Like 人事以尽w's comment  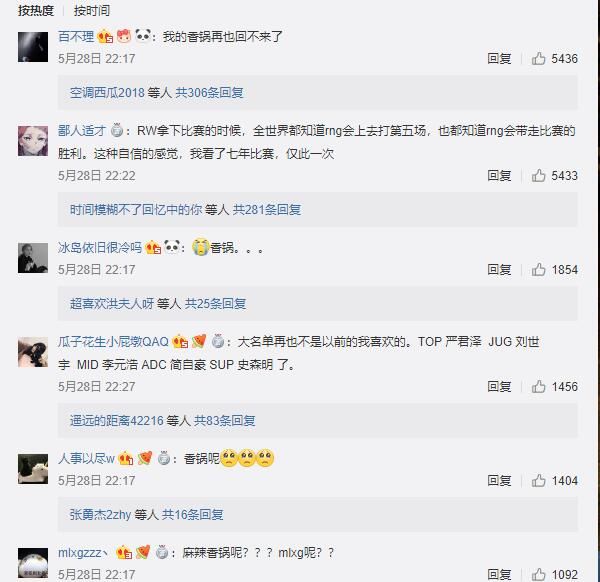[538, 481]
